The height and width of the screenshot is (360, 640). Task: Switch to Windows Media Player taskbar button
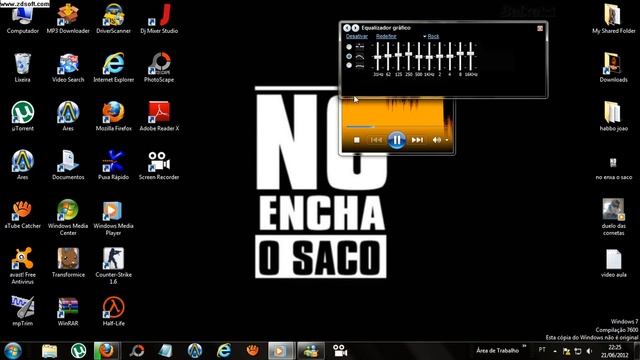click(x=281, y=351)
